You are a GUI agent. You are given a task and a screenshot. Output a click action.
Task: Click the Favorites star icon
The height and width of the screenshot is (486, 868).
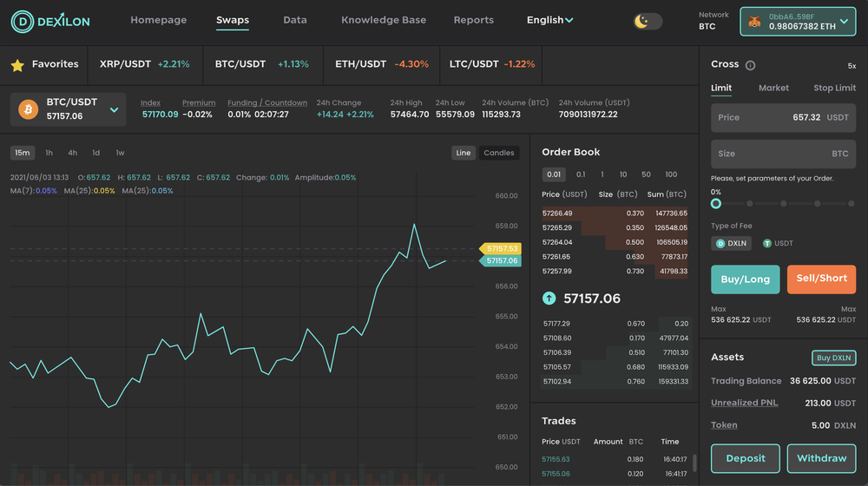tap(17, 65)
